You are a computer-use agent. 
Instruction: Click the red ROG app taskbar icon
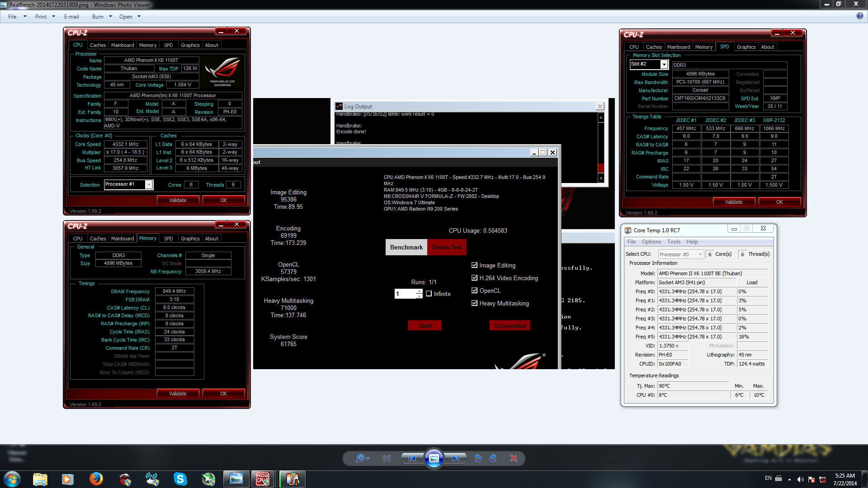tap(125, 479)
